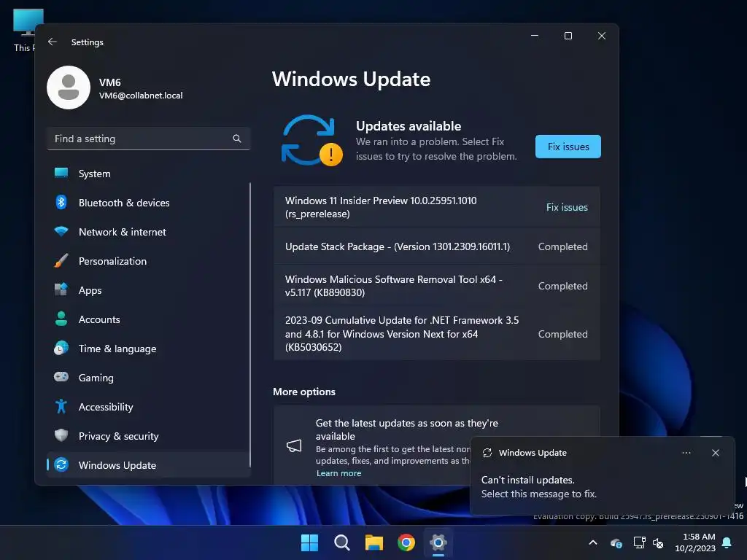
Task: Dismiss the Windows Update notification
Action: pos(715,453)
